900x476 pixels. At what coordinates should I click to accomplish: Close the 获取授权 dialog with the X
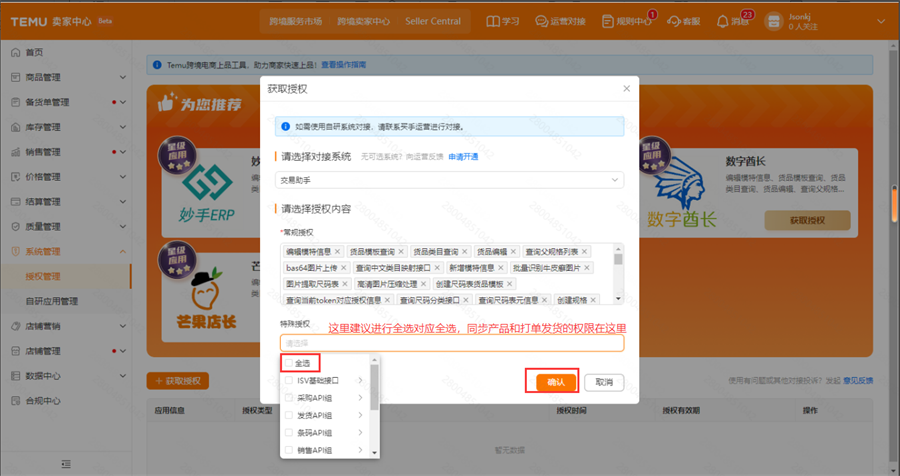click(626, 88)
